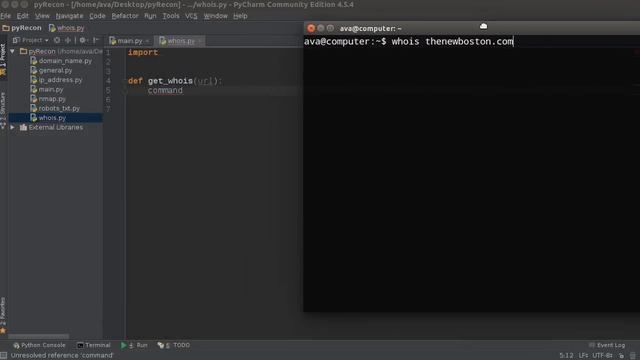640x360 pixels.
Task: Click the whois.py breadcrumb item
Action: (67, 28)
